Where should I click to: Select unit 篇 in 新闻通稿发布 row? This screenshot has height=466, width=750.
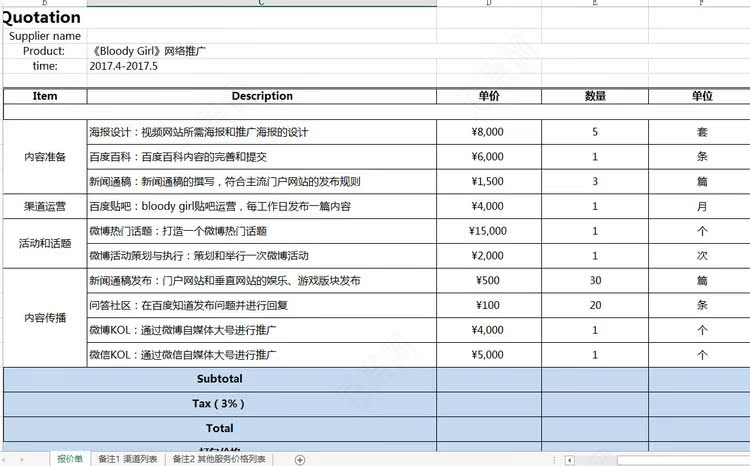point(699,281)
